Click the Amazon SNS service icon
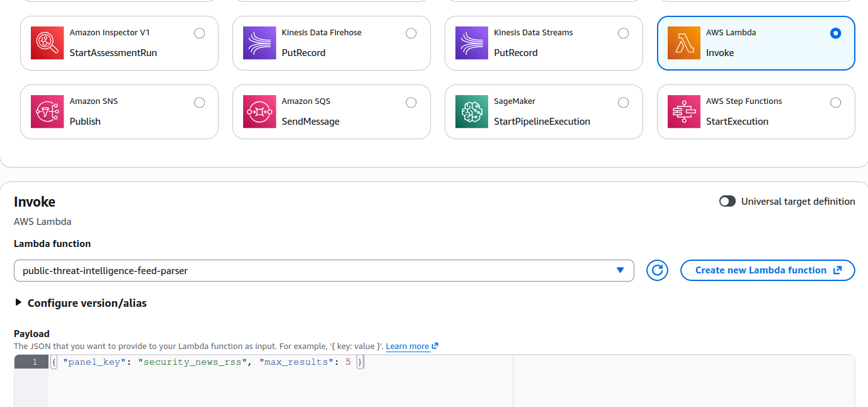The height and width of the screenshot is (407, 868). tap(48, 112)
